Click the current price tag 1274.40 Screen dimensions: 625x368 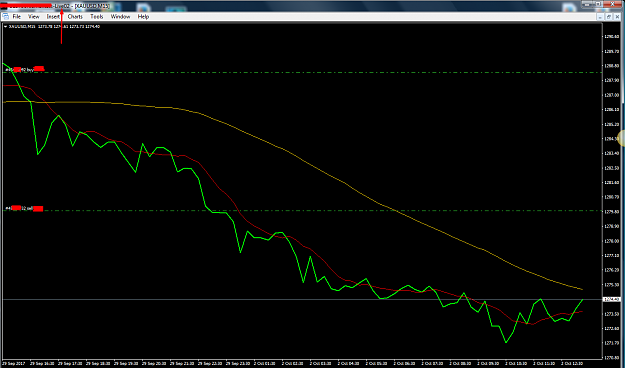point(611,299)
